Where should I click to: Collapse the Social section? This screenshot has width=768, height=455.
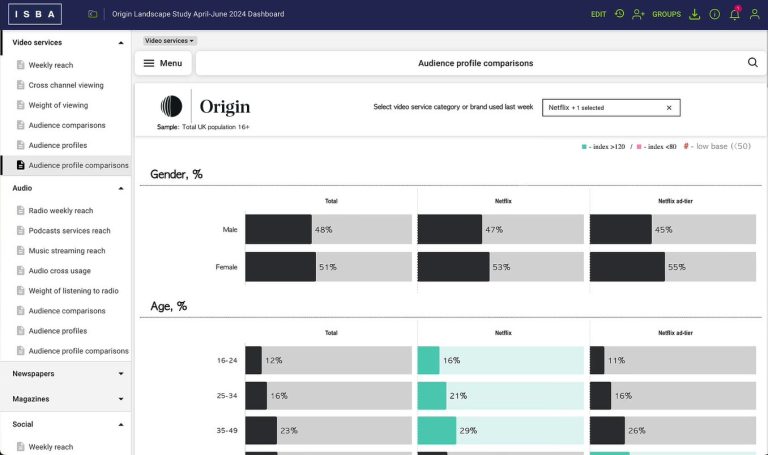tap(121, 424)
